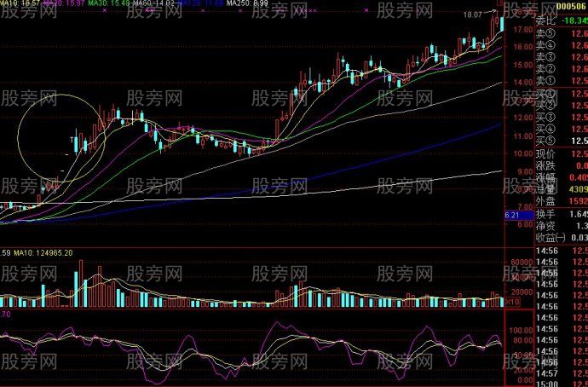Click the volume MA10: 124965.20 label
The height and width of the screenshot is (387, 588).
coord(43,253)
